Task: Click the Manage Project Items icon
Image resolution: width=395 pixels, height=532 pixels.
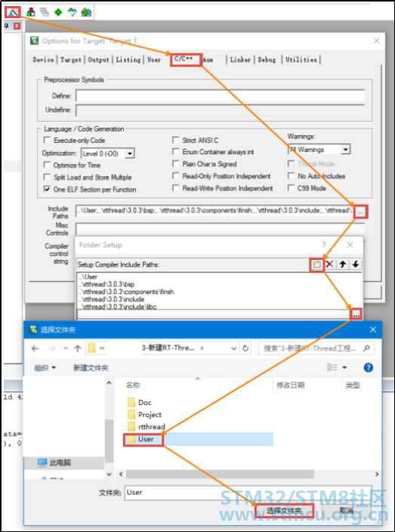Action: (x=30, y=13)
